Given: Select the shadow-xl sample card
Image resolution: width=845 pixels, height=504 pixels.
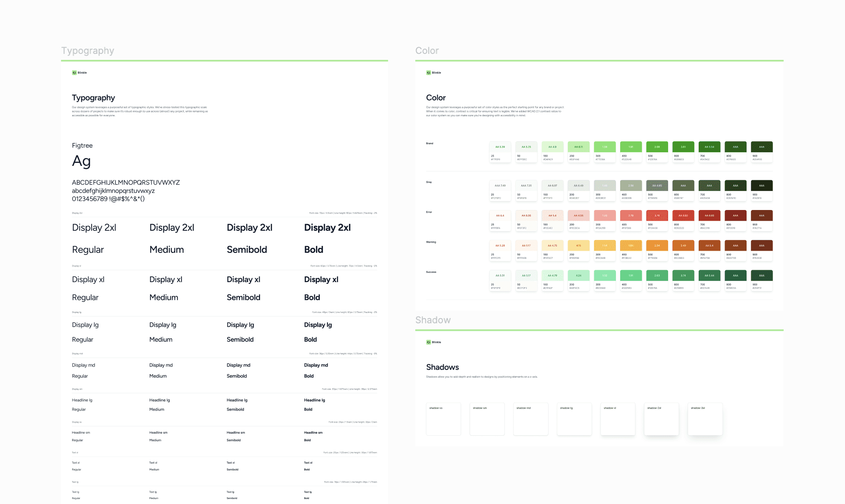Looking at the screenshot, I should click(618, 419).
